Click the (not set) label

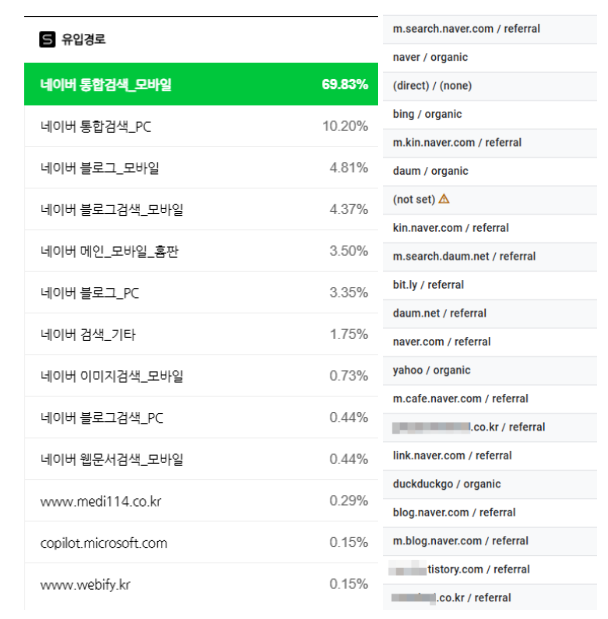(x=414, y=199)
